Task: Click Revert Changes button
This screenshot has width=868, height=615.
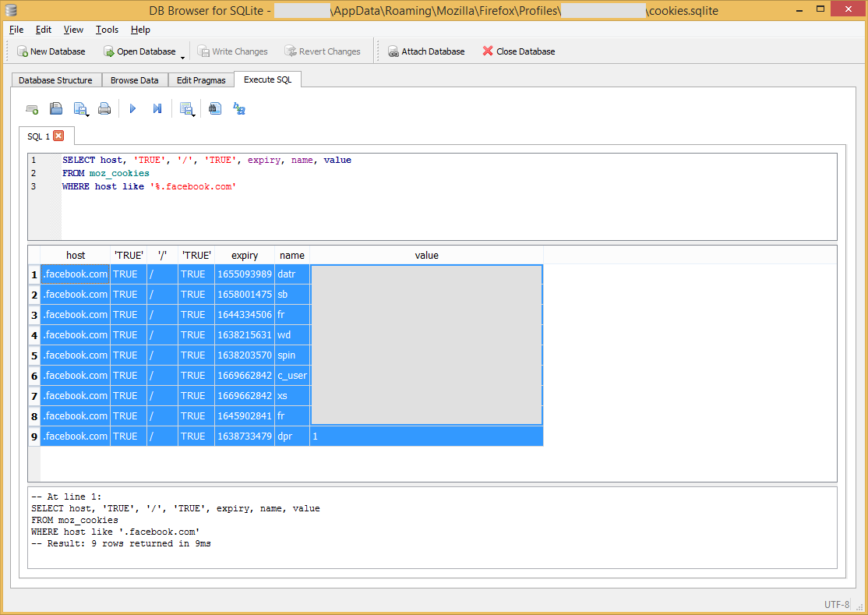Action: click(322, 51)
